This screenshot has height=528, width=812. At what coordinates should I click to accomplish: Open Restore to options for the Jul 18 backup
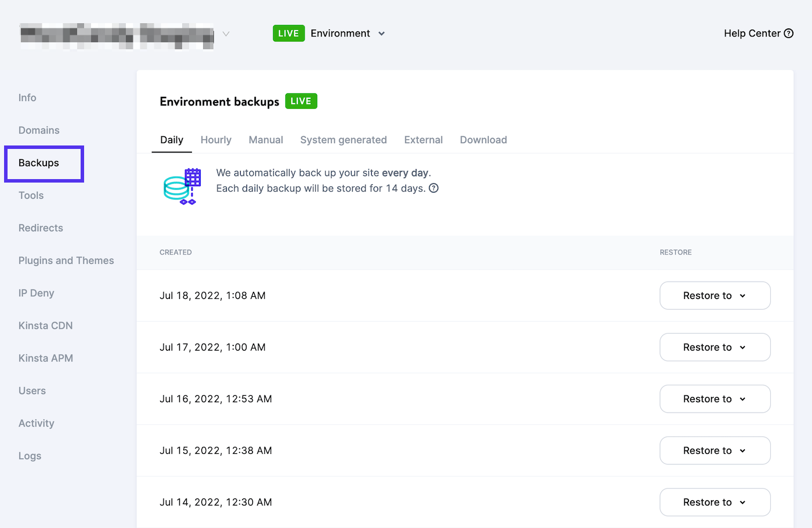pyautogui.click(x=715, y=295)
